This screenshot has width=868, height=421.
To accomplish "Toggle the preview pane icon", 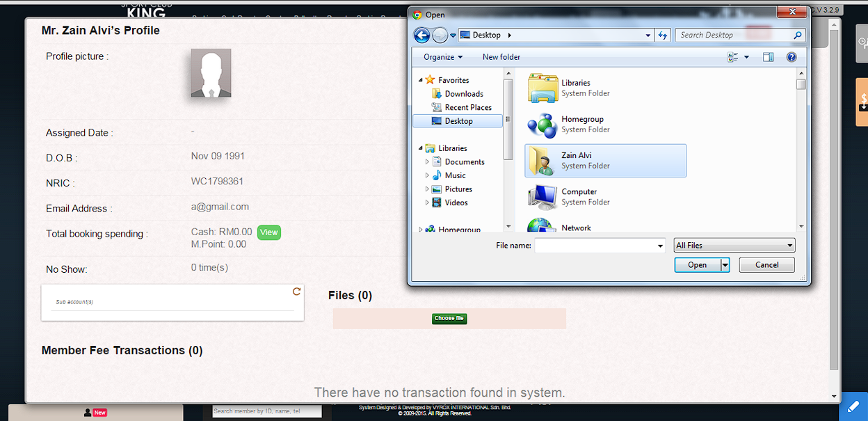I will tap(768, 57).
